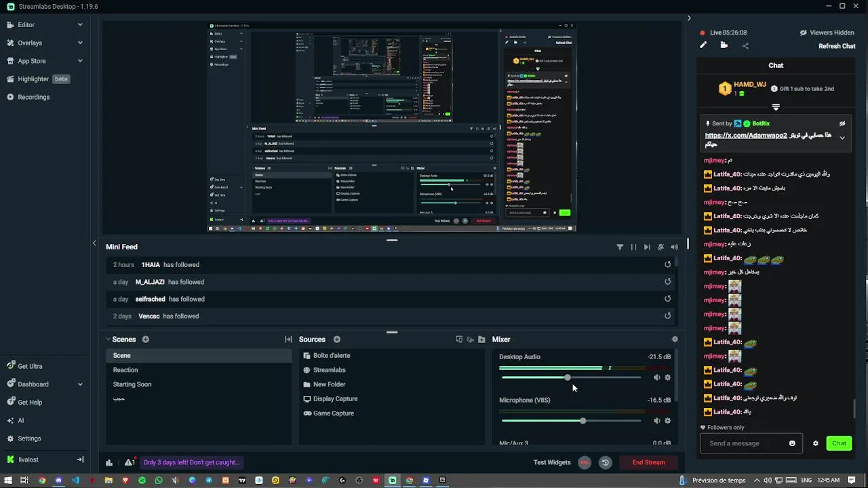
Task: Open Mixer advanced settings gear
Action: coord(675,340)
